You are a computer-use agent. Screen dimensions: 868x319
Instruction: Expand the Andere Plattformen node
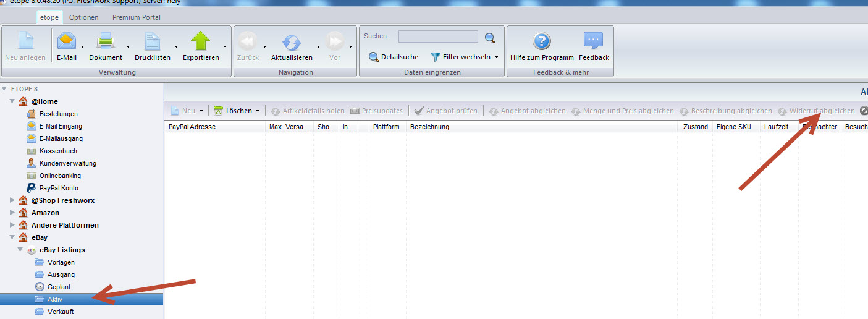(12, 225)
